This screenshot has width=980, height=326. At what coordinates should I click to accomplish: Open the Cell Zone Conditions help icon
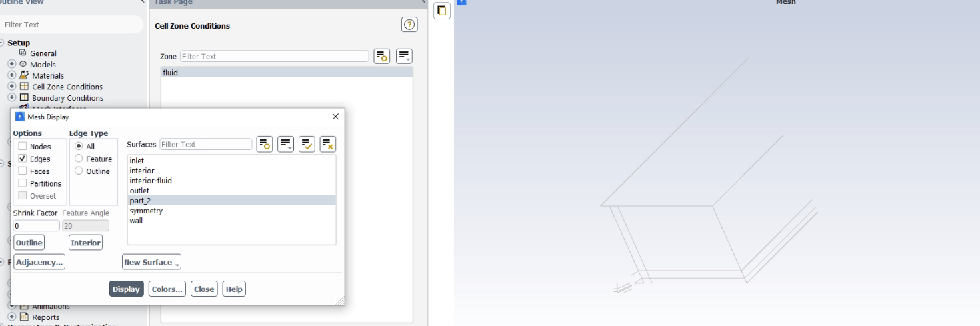pos(410,25)
